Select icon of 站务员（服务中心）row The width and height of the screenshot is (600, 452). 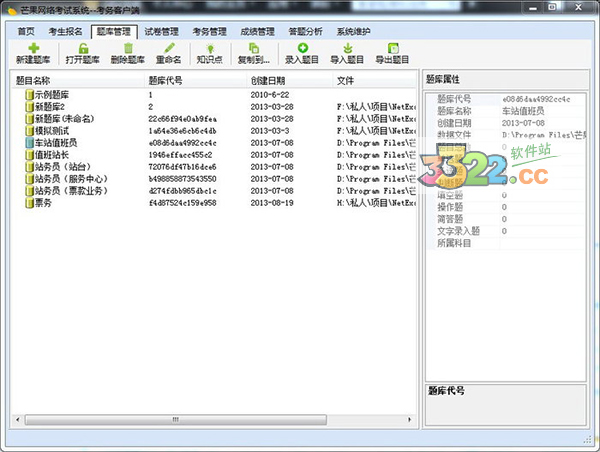point(29,179)
